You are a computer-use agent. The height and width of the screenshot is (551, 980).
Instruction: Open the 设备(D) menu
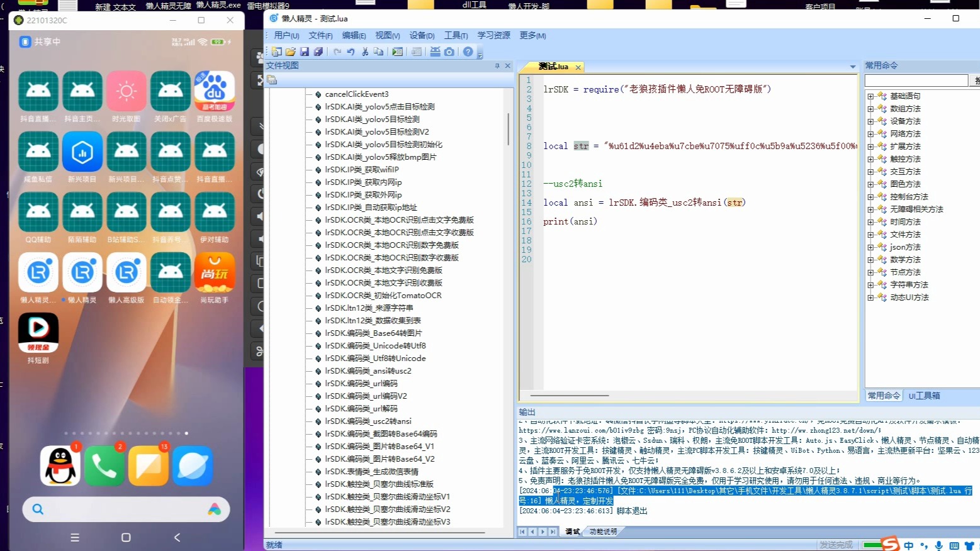point(422,36)
